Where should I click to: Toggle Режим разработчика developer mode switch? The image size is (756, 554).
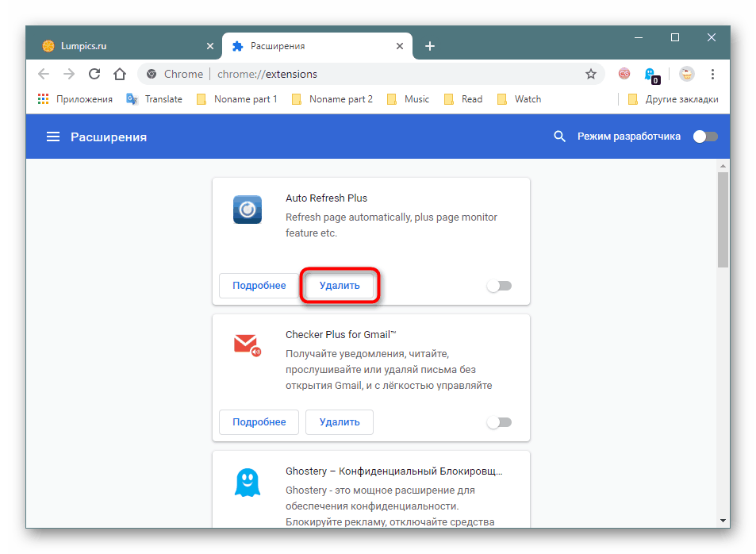(x=705, y=137)
